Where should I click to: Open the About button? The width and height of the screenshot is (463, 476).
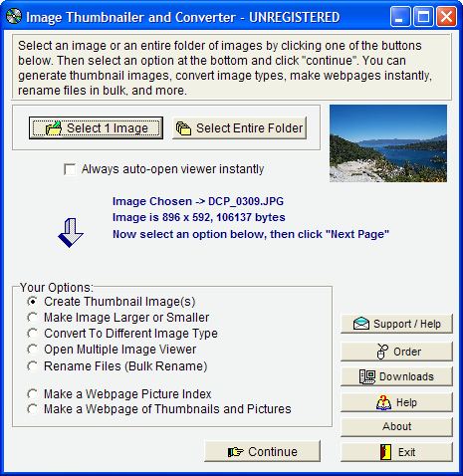tap(396, 426)
